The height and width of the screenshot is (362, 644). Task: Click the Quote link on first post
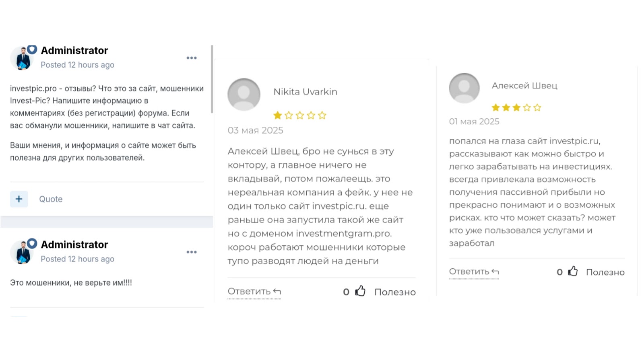[51, 199]
